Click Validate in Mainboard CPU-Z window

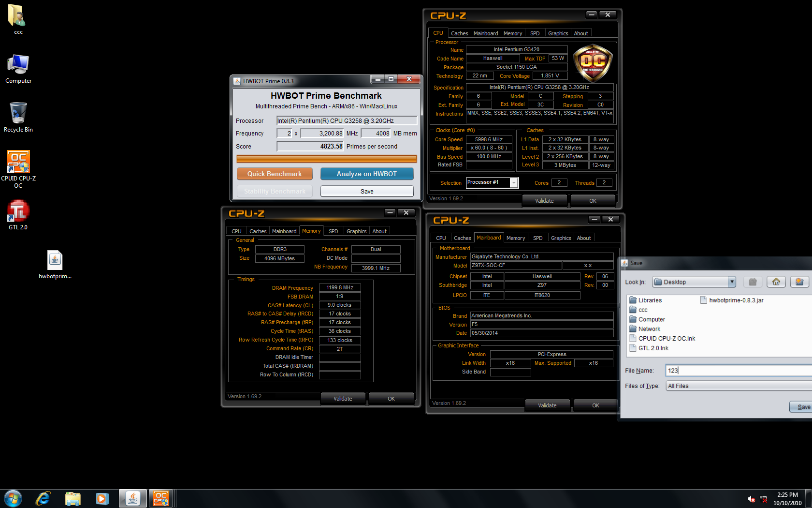click(547, 405)
